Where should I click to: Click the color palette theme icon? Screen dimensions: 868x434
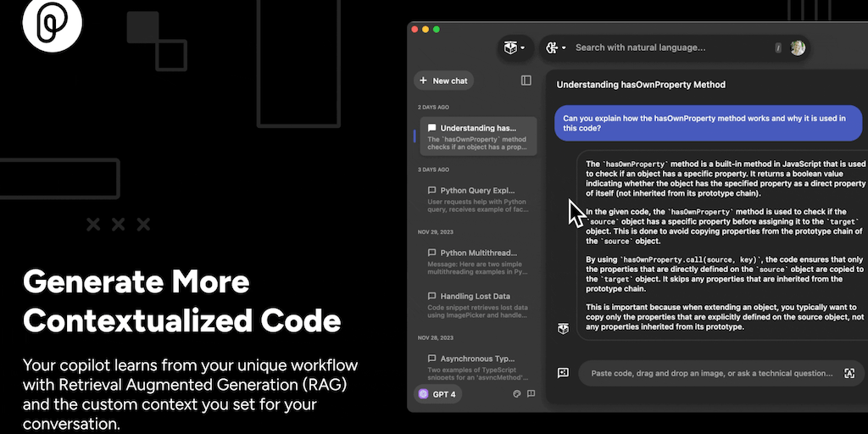tap(517, 394)
